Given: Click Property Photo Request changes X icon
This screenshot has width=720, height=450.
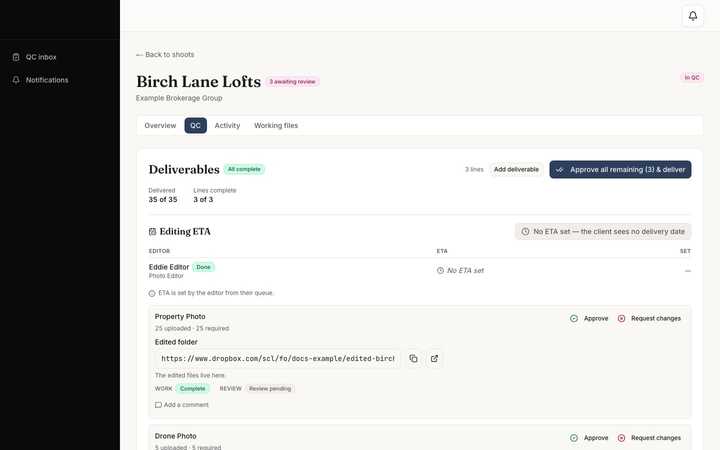Looking at the screenshot, I should [x=621, y=319].
